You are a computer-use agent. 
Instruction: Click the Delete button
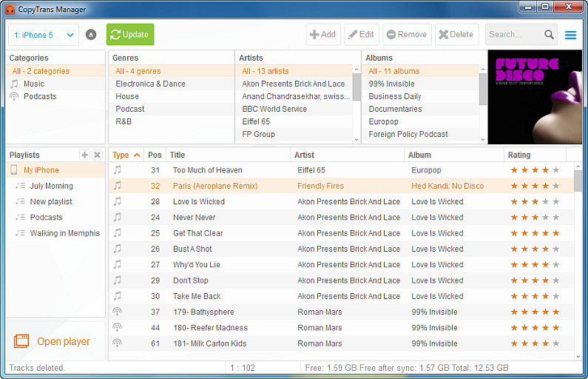(x=457, y=35)
